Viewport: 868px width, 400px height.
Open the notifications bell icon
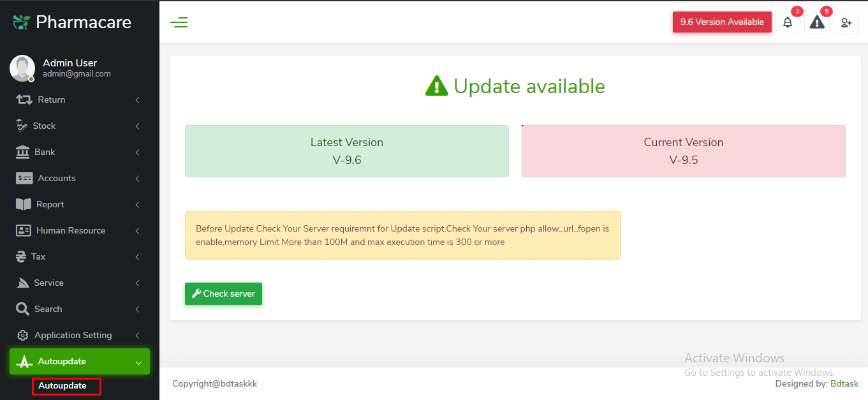[x=788, y=22]
